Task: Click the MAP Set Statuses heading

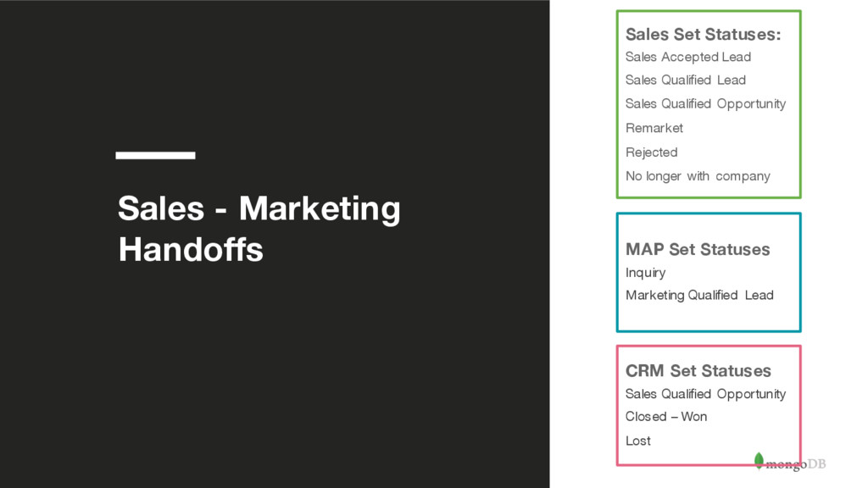Action: 698,250
